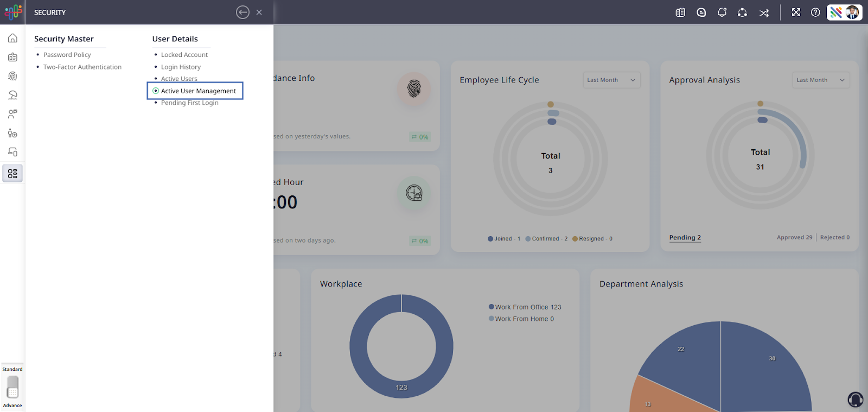The width and height of the screenshot is (868, 412).
Task: Open Password Policy menu item
Action: [x=67, y=55]
